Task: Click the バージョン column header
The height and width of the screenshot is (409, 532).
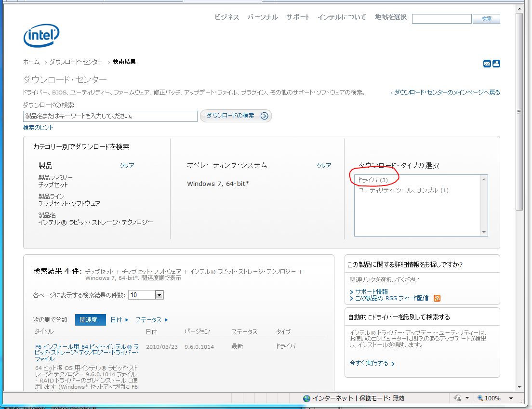Action: coord(197,331)
